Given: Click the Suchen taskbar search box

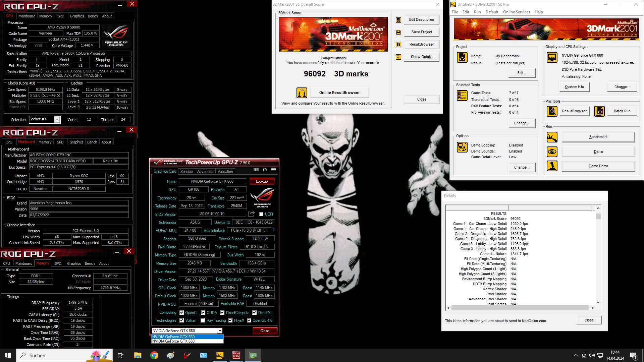Looking at the screenshot, I should click(x=64, y=355).
